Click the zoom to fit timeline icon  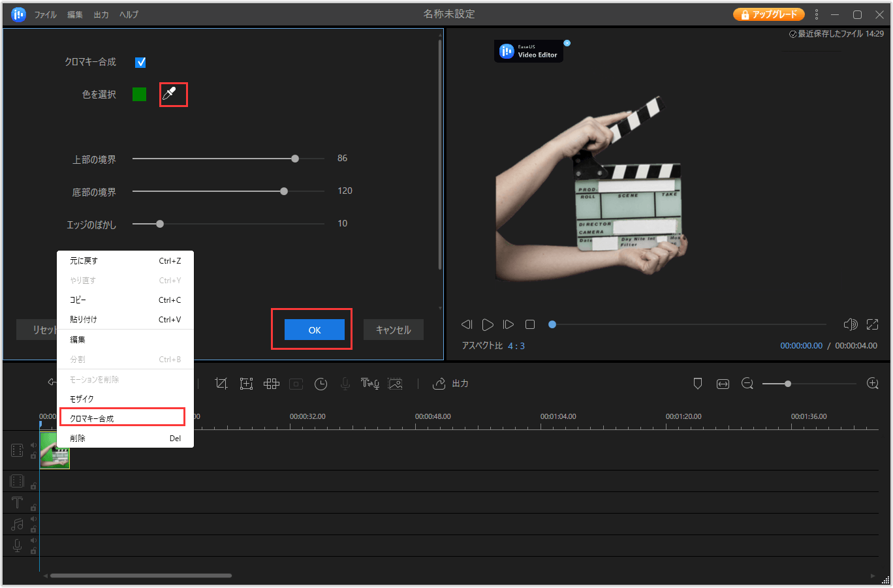click(723, 384)
